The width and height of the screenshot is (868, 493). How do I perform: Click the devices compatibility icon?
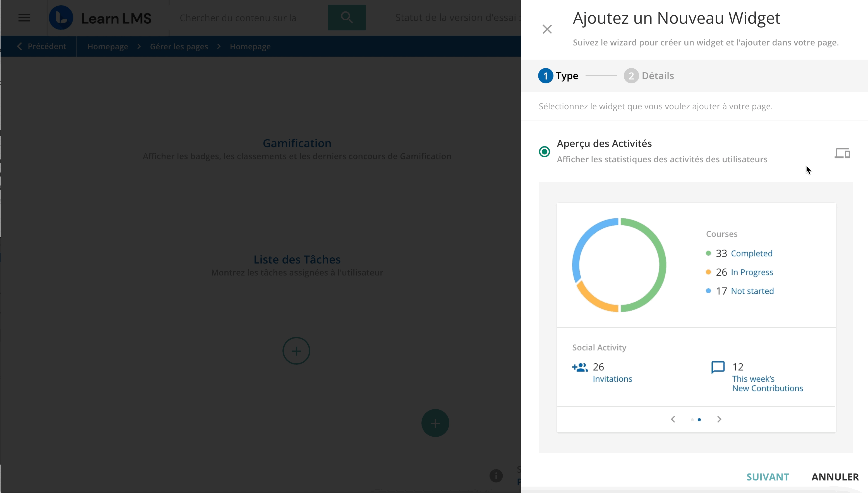click(x=842, y=153)
